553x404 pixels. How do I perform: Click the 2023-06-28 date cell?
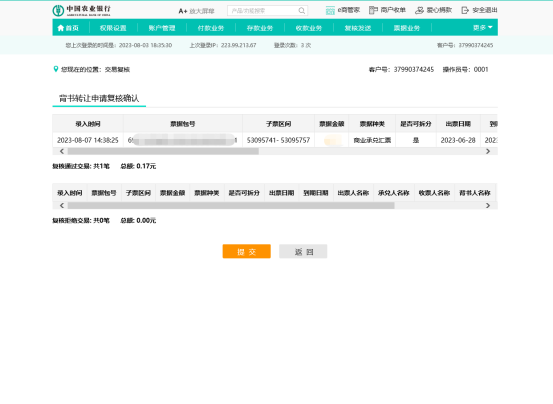458,140
